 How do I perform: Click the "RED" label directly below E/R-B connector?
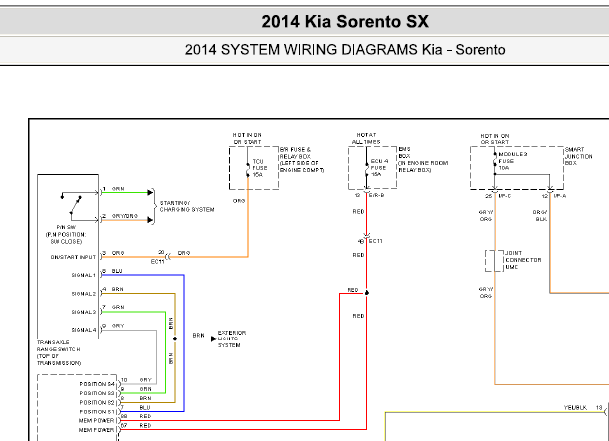pyautogui.click(x=358, y=212)
